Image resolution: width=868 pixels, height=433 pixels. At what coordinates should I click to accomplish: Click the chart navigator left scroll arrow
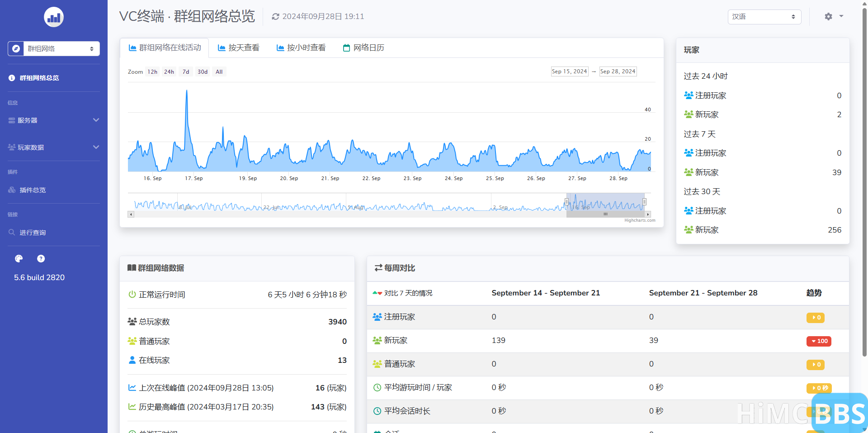point(131,214)
